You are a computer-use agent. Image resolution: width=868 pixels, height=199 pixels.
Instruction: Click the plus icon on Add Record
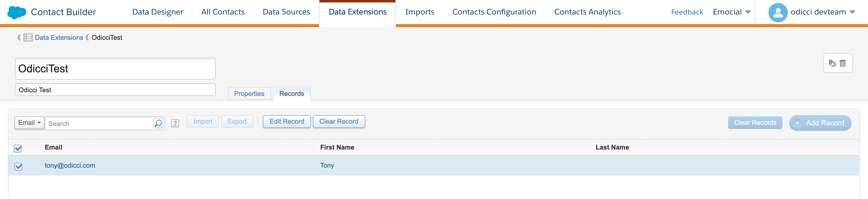coord(797,123)
